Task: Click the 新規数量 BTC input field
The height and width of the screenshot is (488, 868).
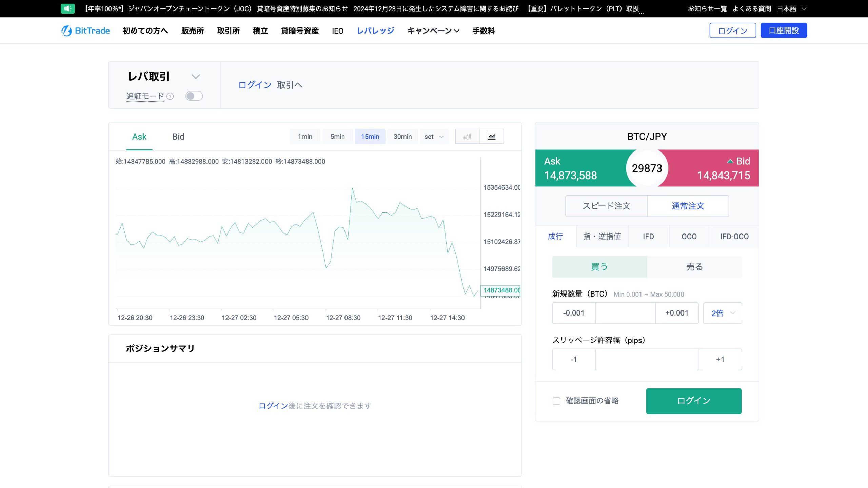Action: (625, 313)
